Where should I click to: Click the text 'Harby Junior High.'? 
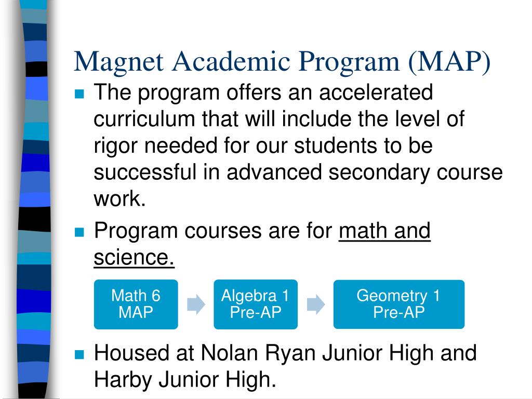(x=185, y=380)
